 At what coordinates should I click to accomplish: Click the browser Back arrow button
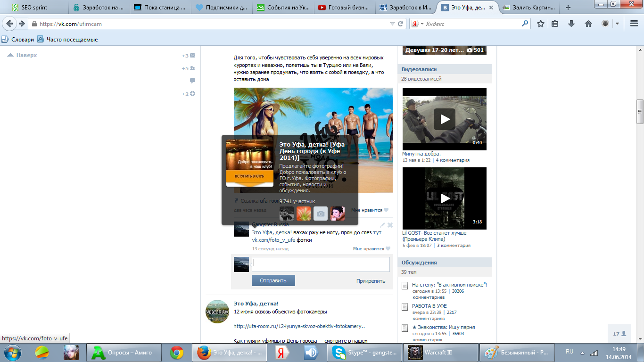[x=9, y=24]
